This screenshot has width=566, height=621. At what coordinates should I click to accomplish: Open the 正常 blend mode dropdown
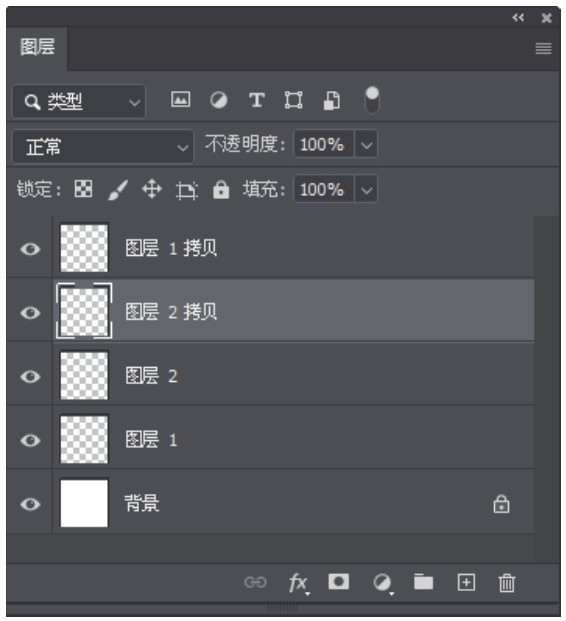click(x=103, y=147)
